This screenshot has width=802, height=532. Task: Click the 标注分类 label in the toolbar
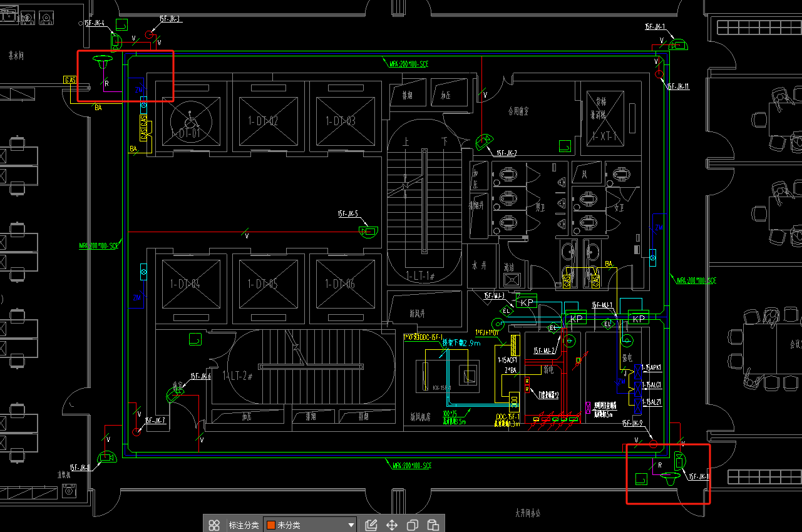(x=244, y=525)
